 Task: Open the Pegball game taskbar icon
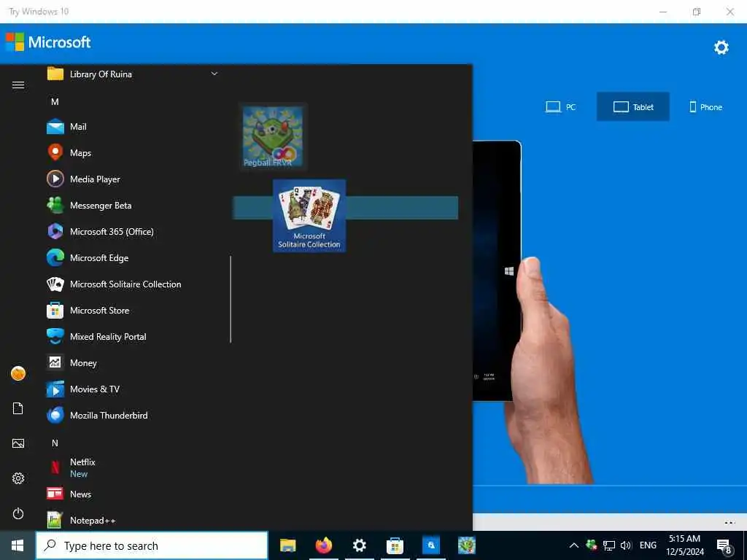467,545
